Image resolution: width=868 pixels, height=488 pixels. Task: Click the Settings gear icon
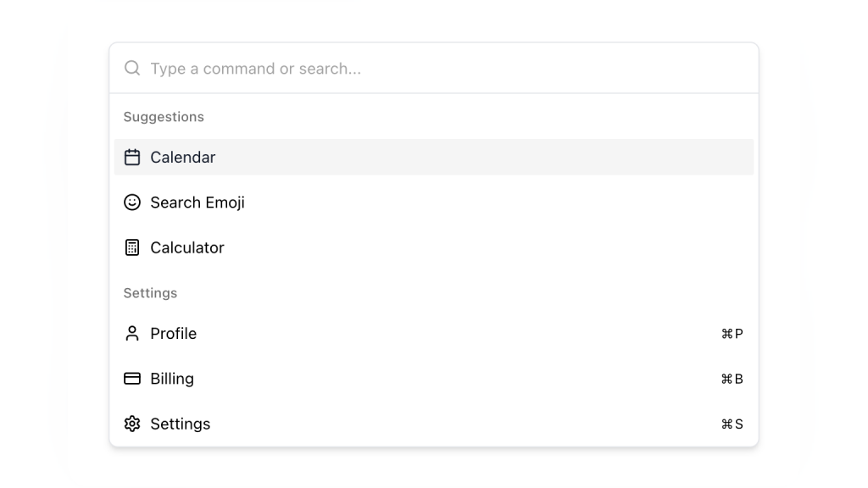point(132,424)
